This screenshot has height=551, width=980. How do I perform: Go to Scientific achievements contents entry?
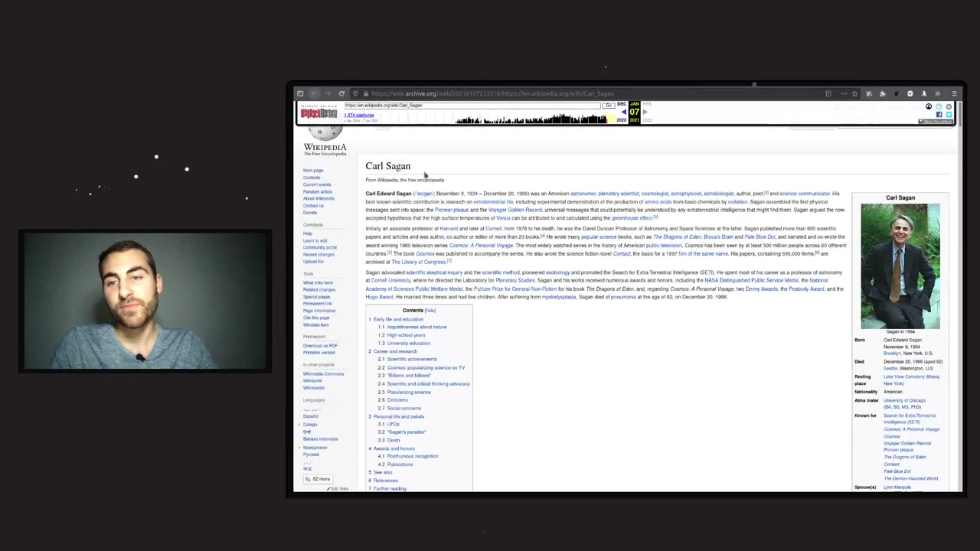pyautogui.click(x=412, y=359)
